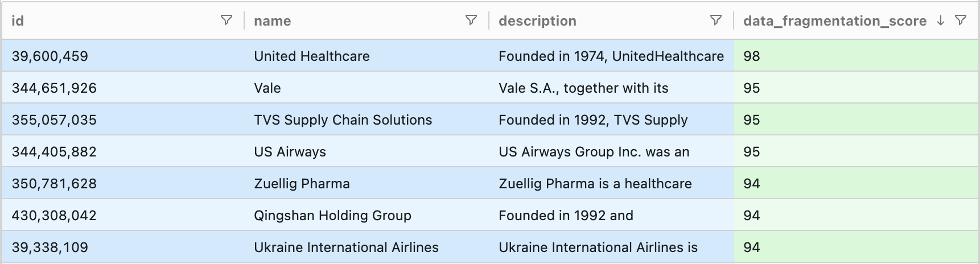Click the data_fragmentation_score header label
980x264 pixels.
pyautogui.click(x=834, y=21)
